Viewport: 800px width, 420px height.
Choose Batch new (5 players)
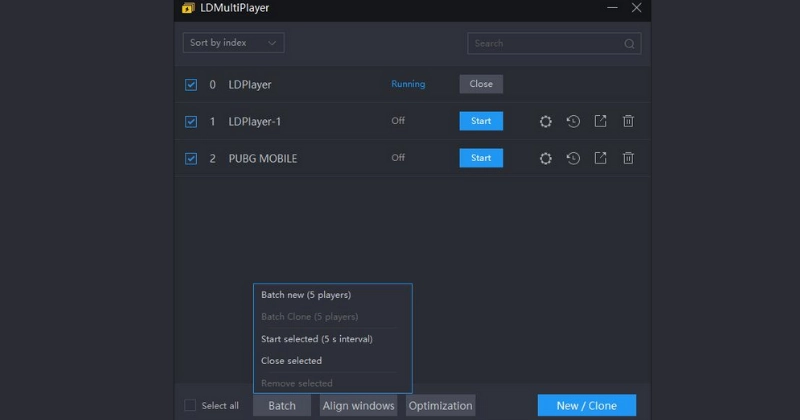pos(306,295)
